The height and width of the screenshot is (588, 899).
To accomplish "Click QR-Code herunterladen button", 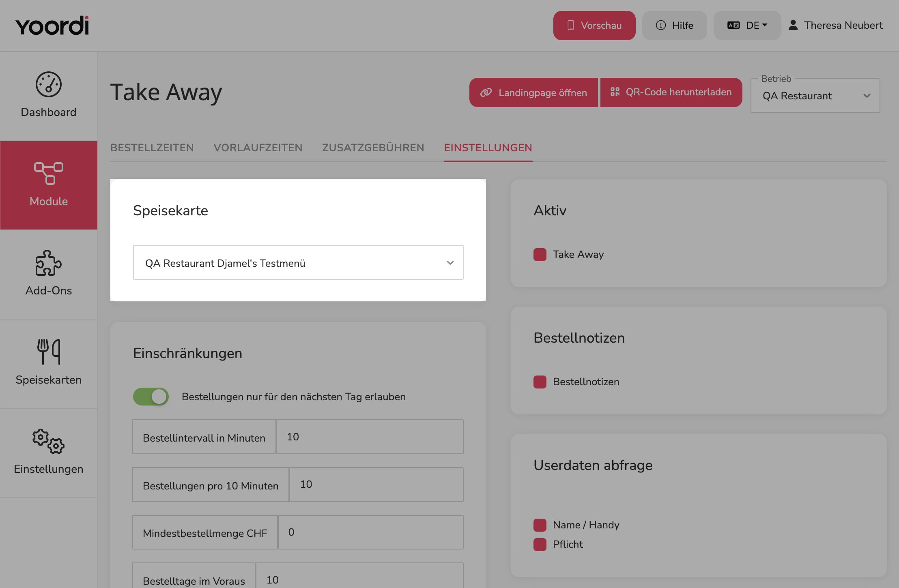I will (671, 92).
